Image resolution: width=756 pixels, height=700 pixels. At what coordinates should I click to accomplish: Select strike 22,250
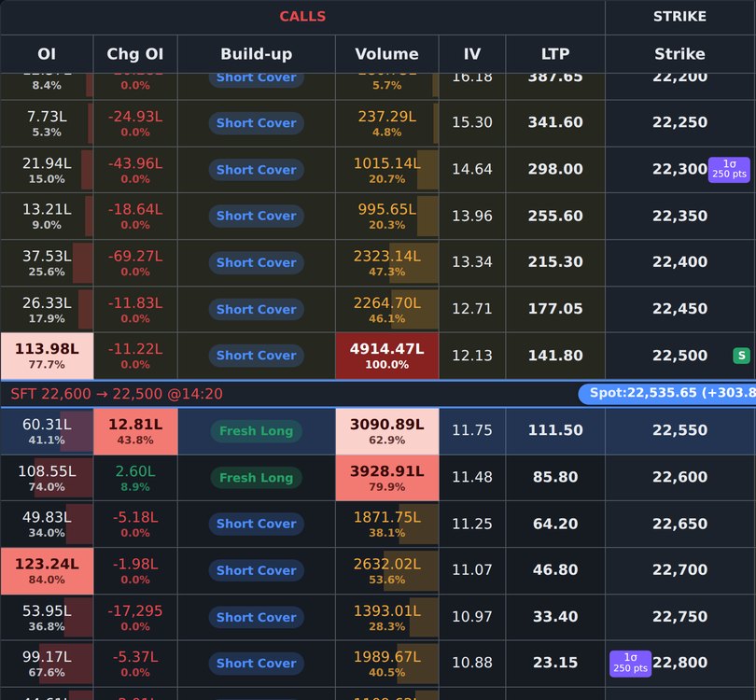[x=679, y=122]
